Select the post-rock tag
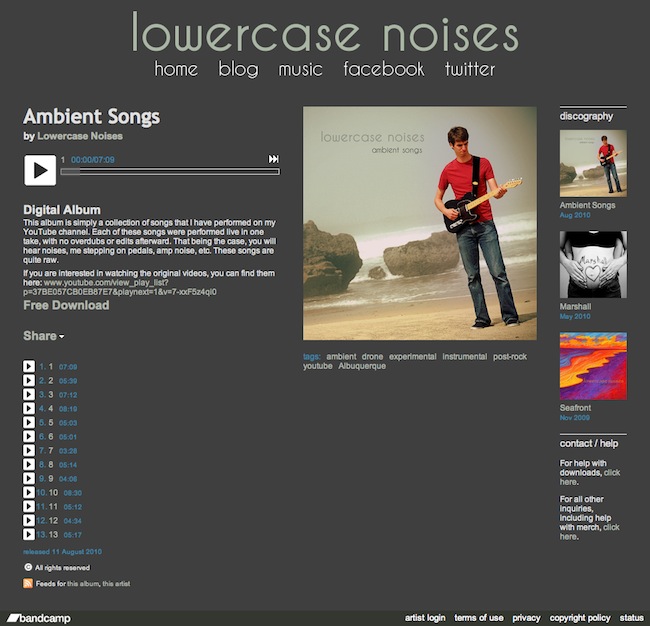 pos(510,357)
